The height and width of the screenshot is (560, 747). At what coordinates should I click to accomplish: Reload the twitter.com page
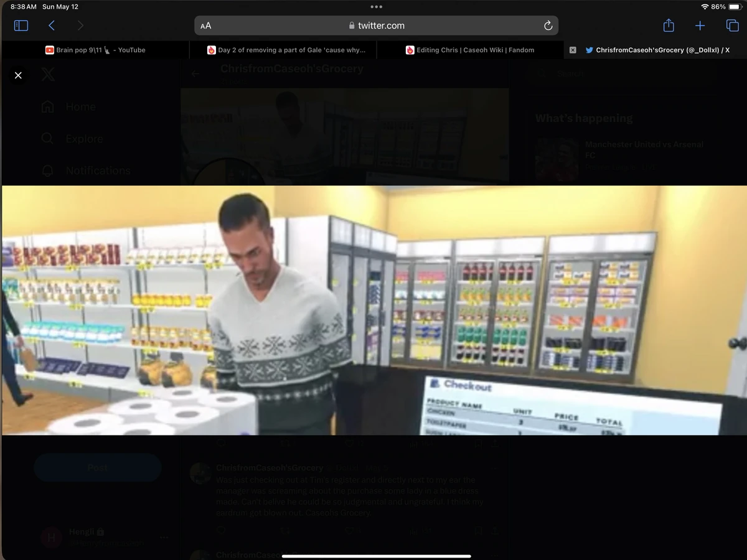[547, 26]
